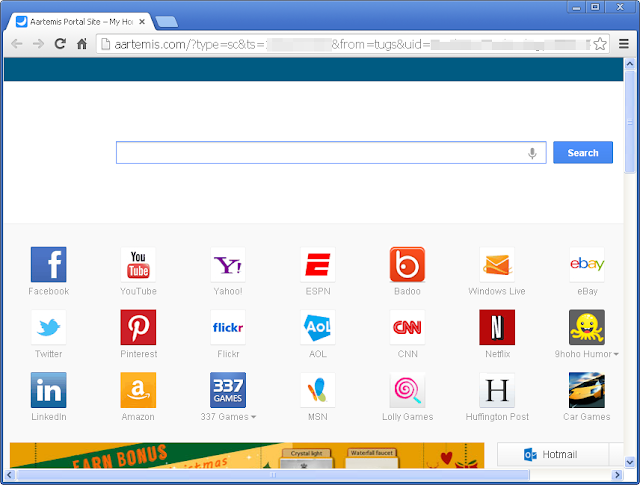The image size is (640, 485).
Task: Go to the browser home page icon
Action: pyautogui.click(x=82, y=43)
